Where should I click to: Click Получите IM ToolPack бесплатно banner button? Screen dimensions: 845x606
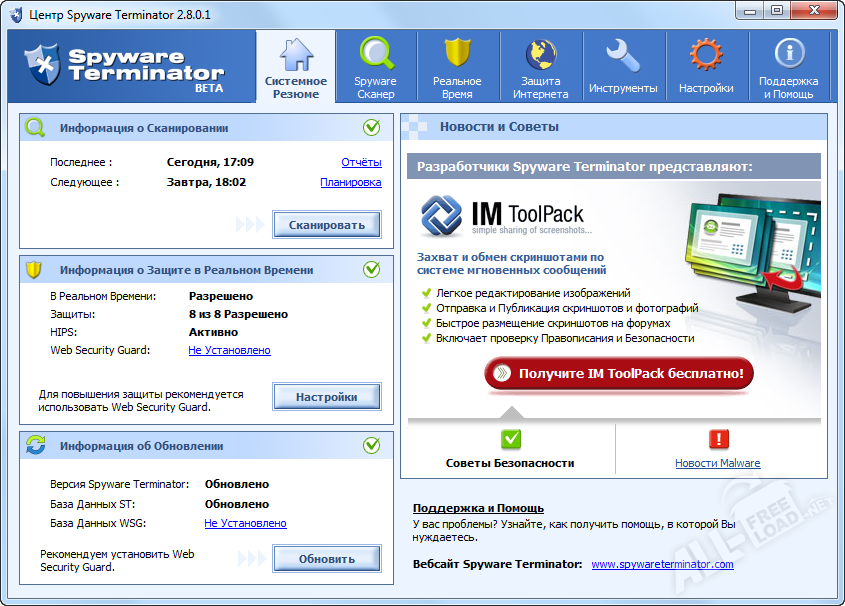619,374
